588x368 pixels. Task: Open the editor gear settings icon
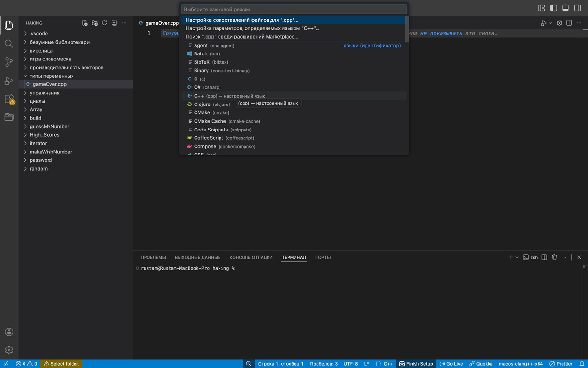pyautogui.click(x=559, y=23)
